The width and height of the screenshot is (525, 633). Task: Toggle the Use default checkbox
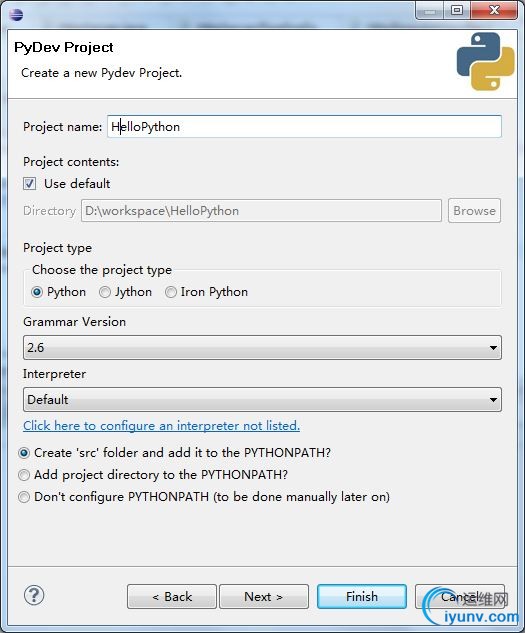[x=29, y=184]
